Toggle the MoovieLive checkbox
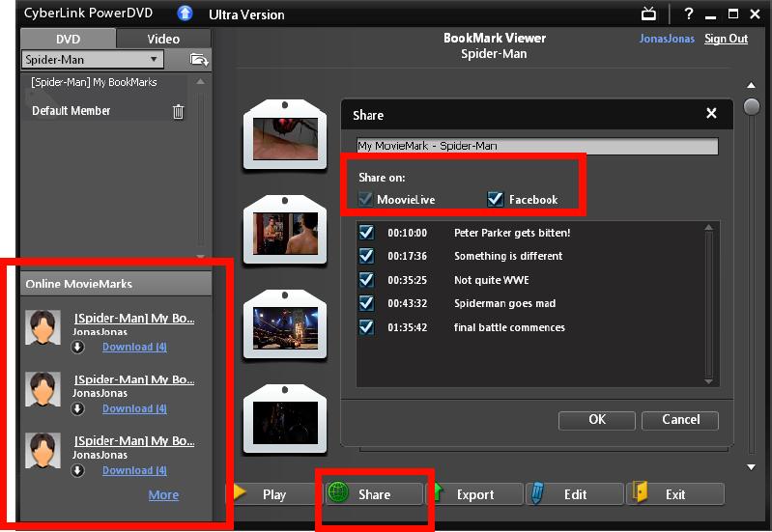Image resolution: width=772 pixels, height=532 pixels. pos(365,199)
